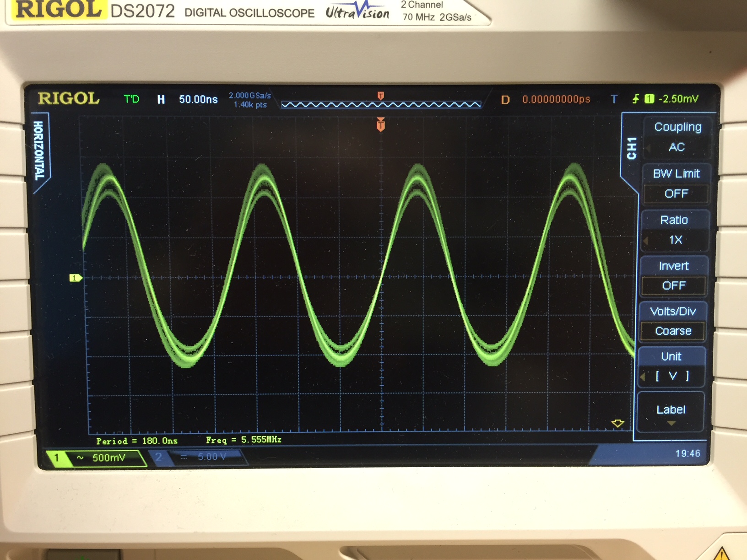Click the trigger level -2.50mV readout

click(678, 99)
